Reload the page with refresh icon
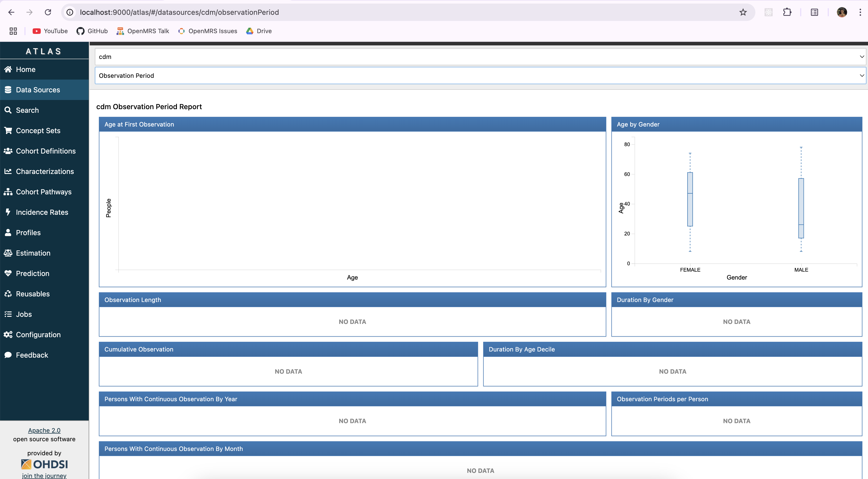The image size is (868, 479). coord(48,12)
